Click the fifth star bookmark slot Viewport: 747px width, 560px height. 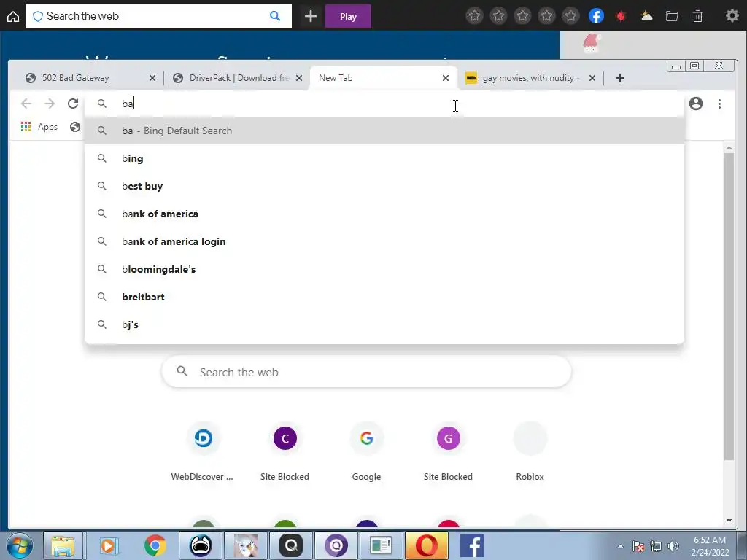570,16
